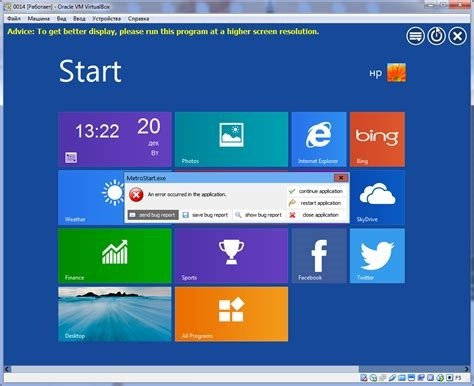
Task: Close the MetroStart.exe error dialog
Action: pos(341,178)
